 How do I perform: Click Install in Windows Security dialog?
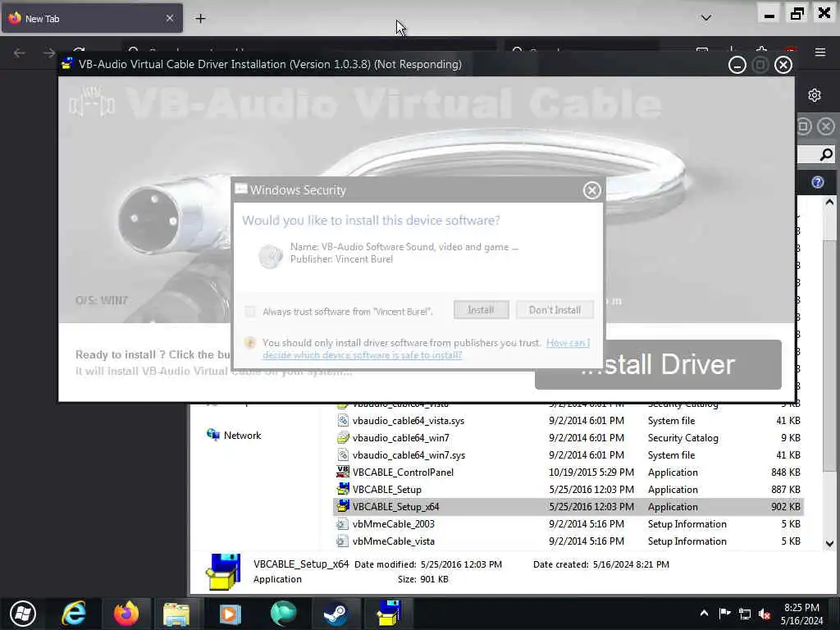[481, 309]
